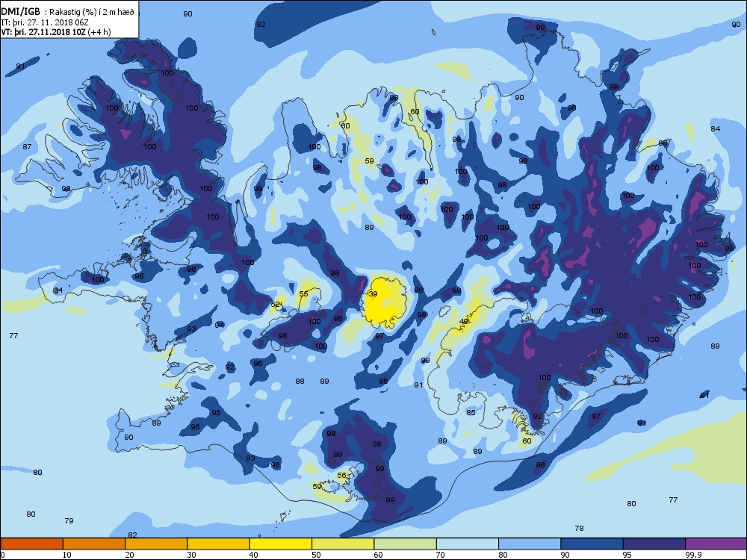Click the humidity value "49"

[464, 322]
